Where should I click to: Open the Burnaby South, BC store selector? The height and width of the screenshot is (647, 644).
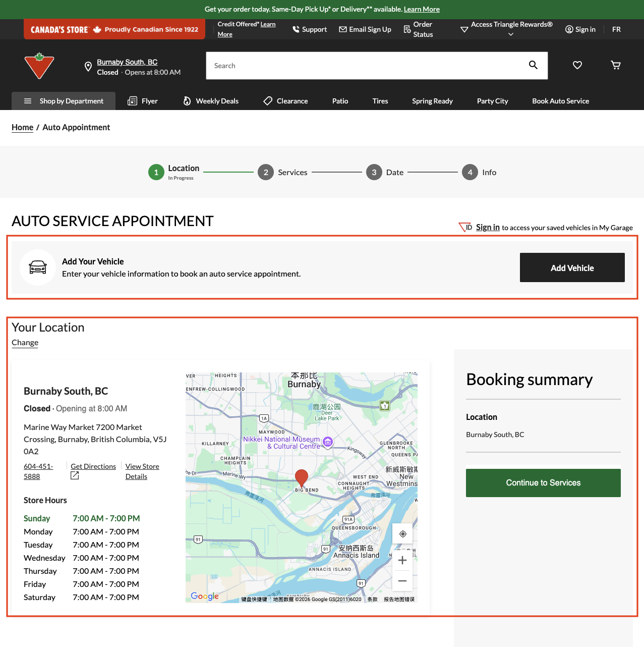[127, 62]
